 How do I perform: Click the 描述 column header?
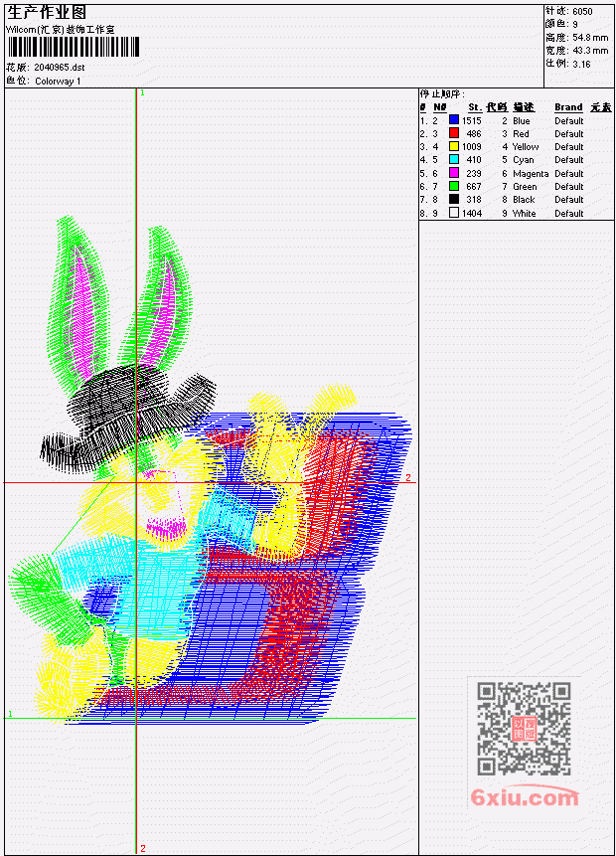pos(524,107)
